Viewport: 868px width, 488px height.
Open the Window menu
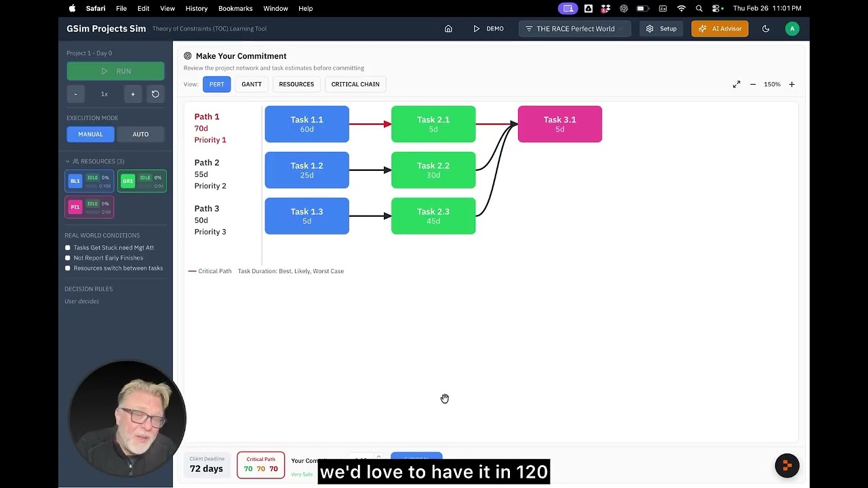pos(276,8)
